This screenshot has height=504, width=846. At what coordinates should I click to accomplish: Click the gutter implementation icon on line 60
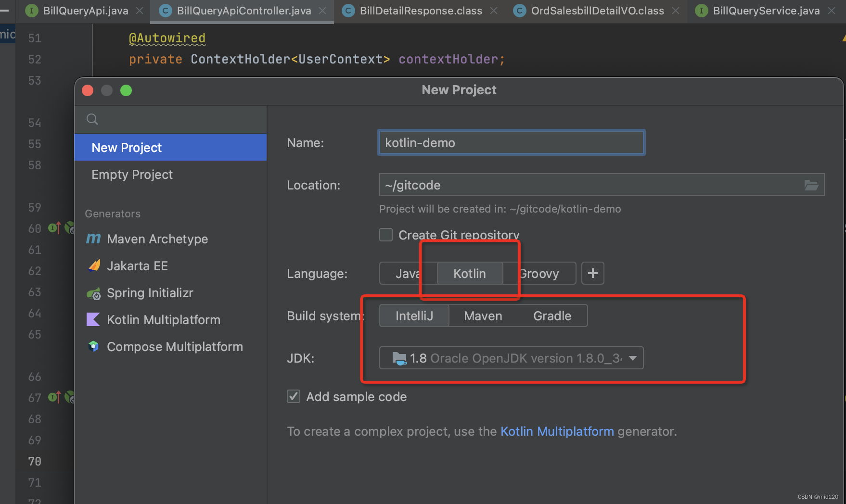click(54, 228)
